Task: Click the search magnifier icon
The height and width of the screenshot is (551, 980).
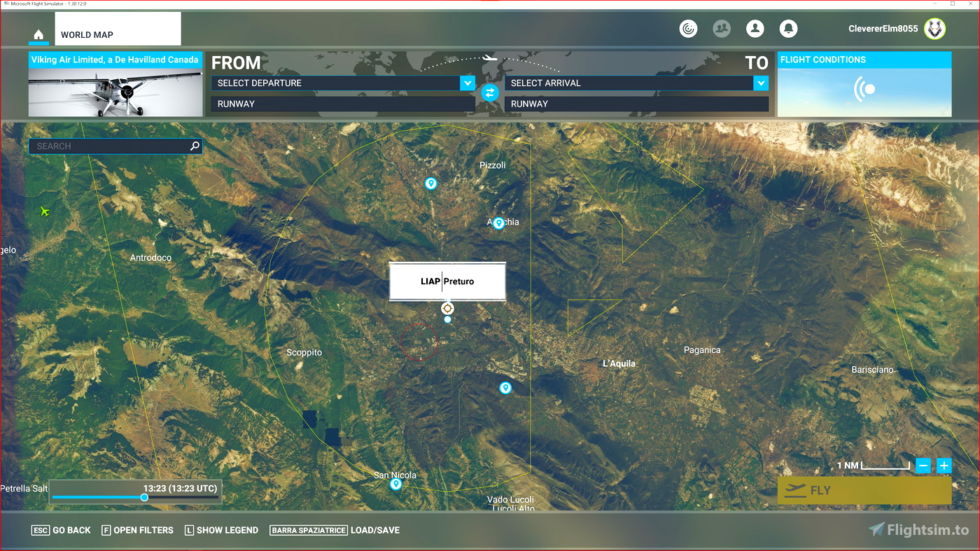Action: click(195, 146)
